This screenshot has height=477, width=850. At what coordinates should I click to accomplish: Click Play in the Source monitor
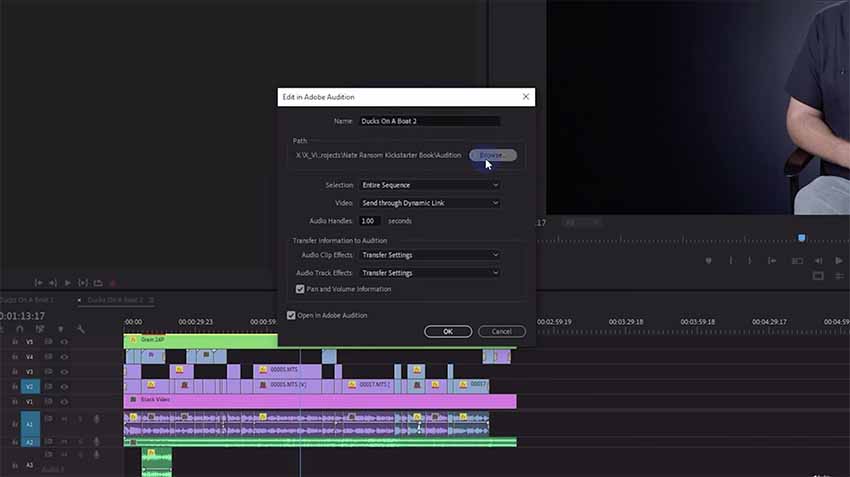[x=67, y=283]
